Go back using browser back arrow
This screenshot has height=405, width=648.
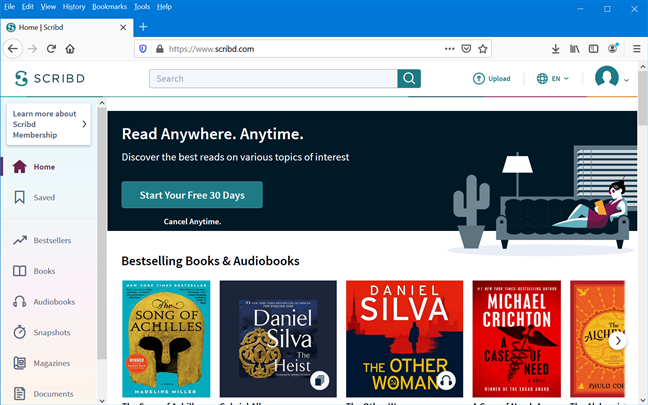click(13, 49)
